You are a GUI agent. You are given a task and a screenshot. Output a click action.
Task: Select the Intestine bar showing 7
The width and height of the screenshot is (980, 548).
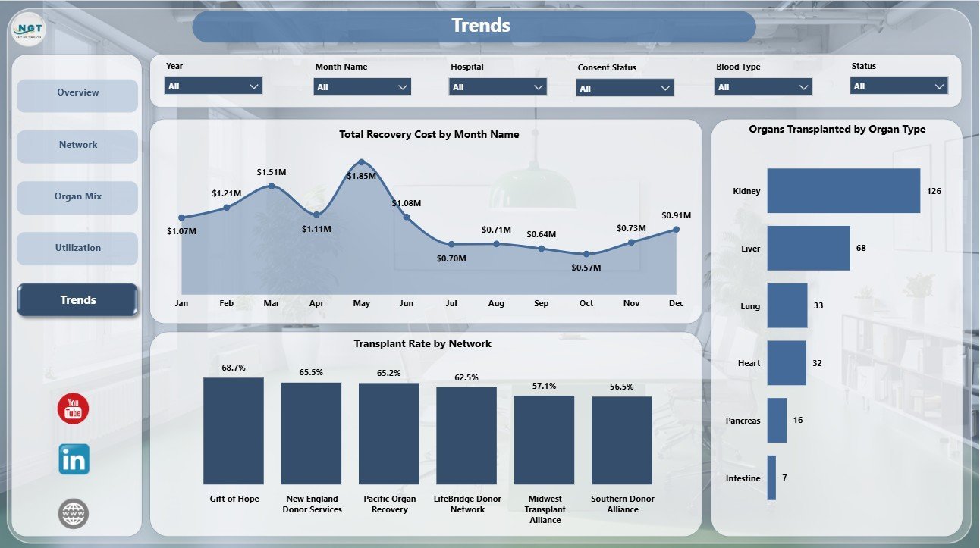(x=771, y=478)
